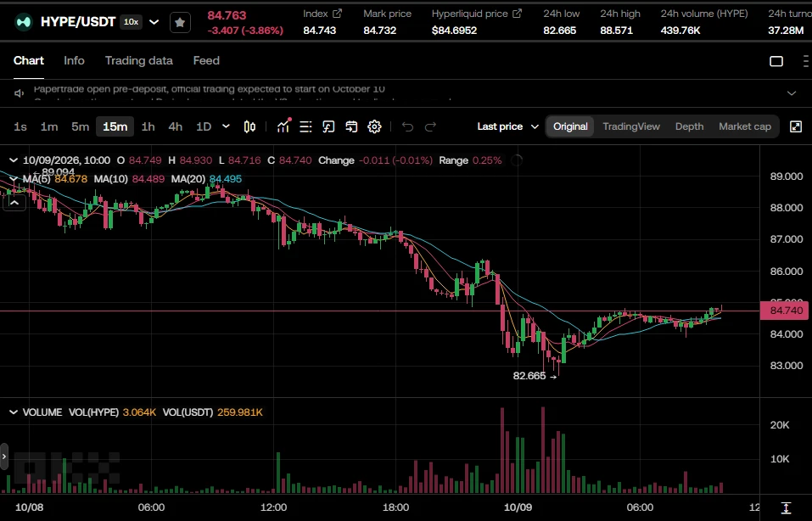
Task: Open the chart indicators icon
Action: [283, 126]
